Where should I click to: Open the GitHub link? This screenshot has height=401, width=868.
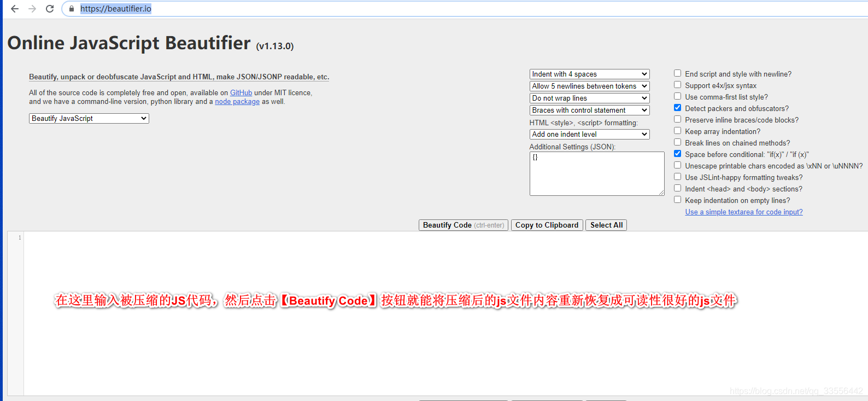241,93
